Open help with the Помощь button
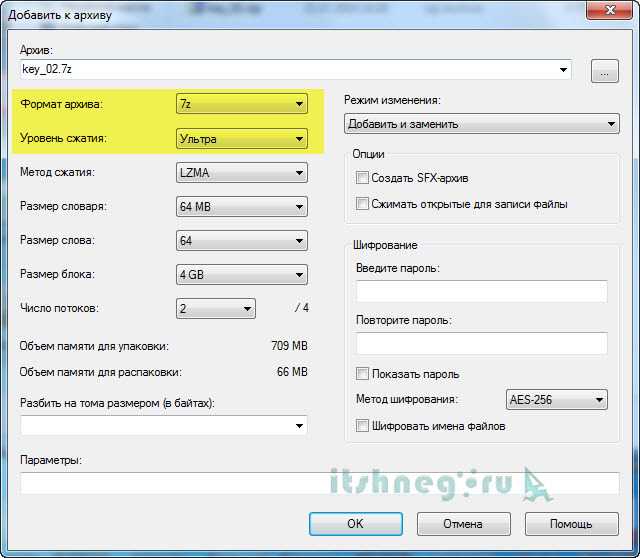 (x=571, y=524)
